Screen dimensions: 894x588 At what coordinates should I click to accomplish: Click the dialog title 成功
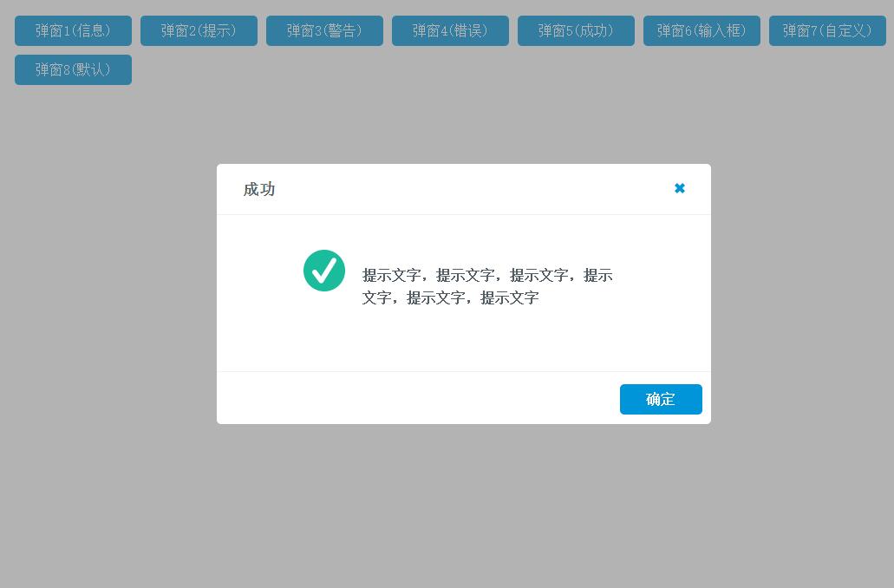point(259,189)
